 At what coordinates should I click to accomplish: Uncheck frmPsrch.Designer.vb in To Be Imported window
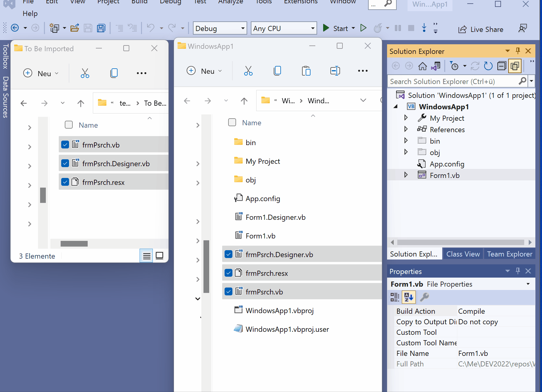point(65,163)
